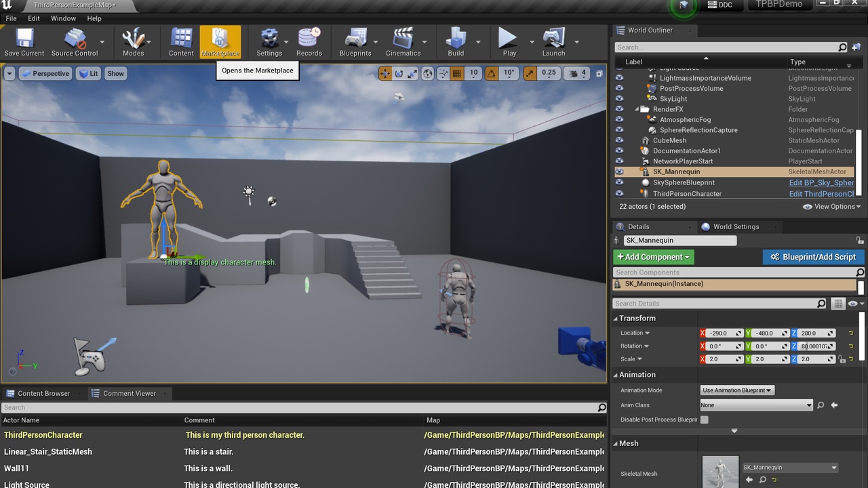868x488 pixels.
Task: Open the scale snap value 0.25 dropdown
Action: pos(549,73)
